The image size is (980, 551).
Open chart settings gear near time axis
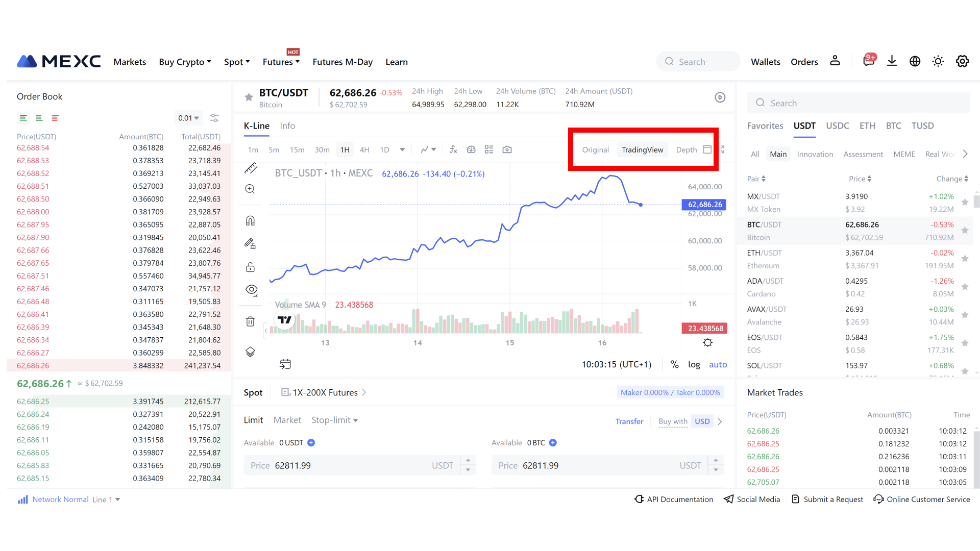(x=707, y=342)
